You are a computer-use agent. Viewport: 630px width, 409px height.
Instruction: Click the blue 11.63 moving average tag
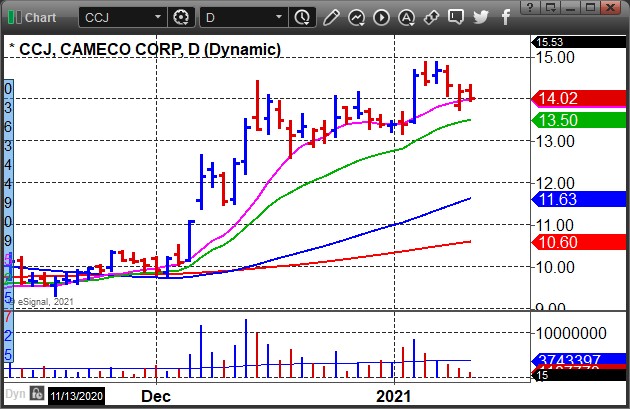[579, 199]
